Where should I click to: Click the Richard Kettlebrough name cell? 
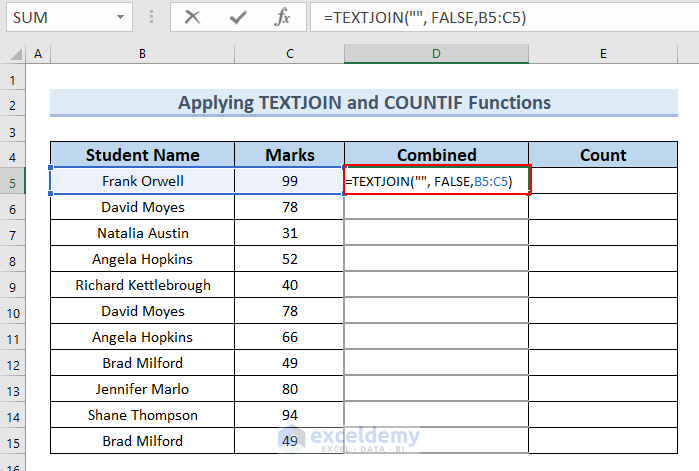(142, 285)
